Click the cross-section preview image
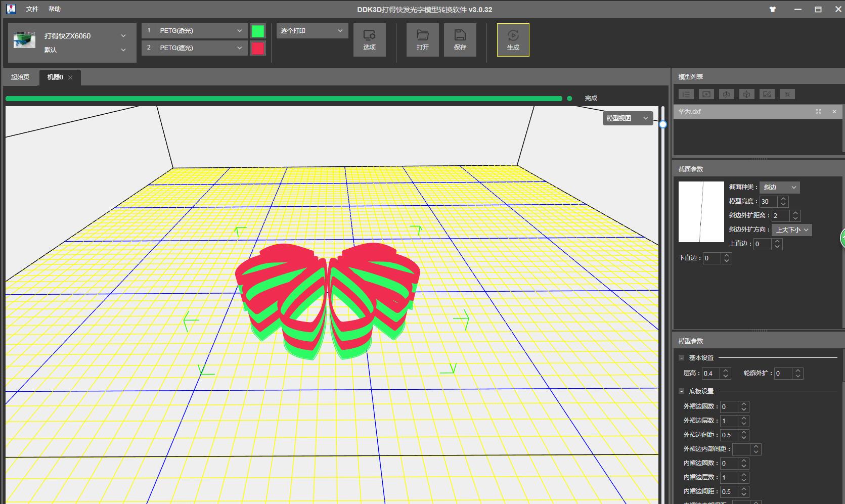 pyautogui.click(x=701, y=212)
